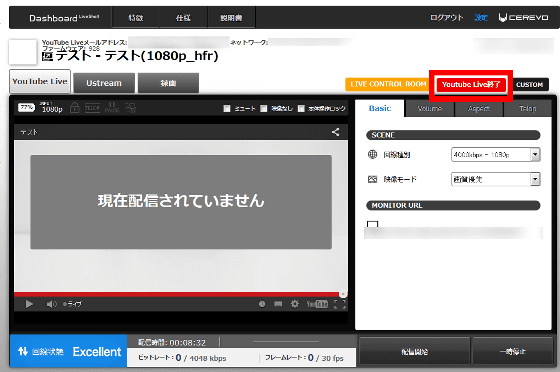This screenshot has width=560, height=372.
Task: Tick the second checkbox 映像なし
Action: click(x=264, y=109)
